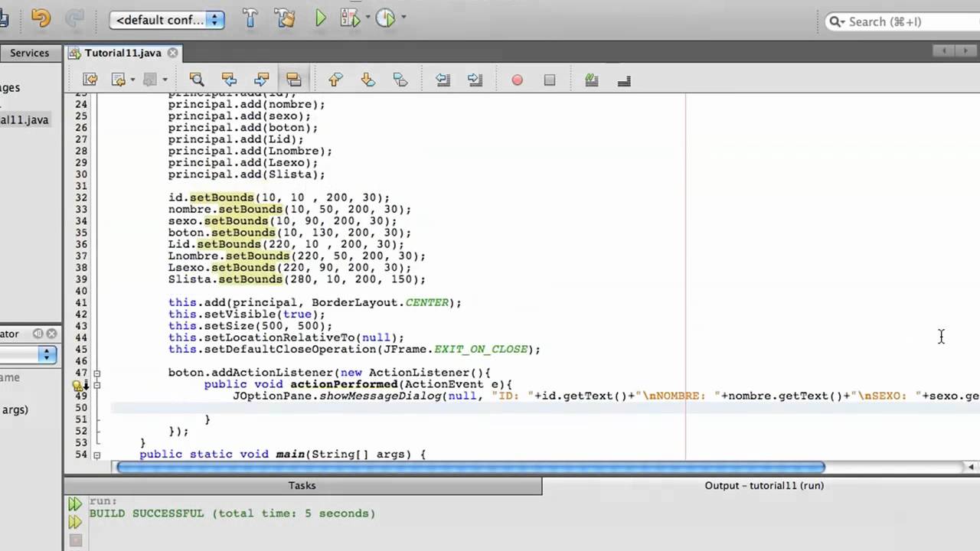The width and height of the screenshot is (980, 551).
Task: Click the greyed editor Forward icon
Action: (x=150, y=80)
